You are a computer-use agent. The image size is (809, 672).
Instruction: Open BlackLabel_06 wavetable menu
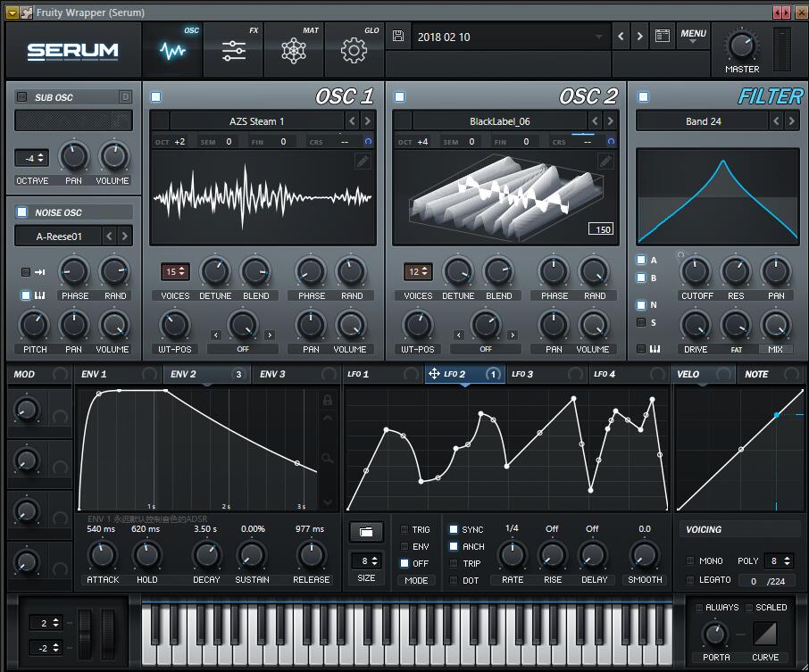click(x=499, y=121)
